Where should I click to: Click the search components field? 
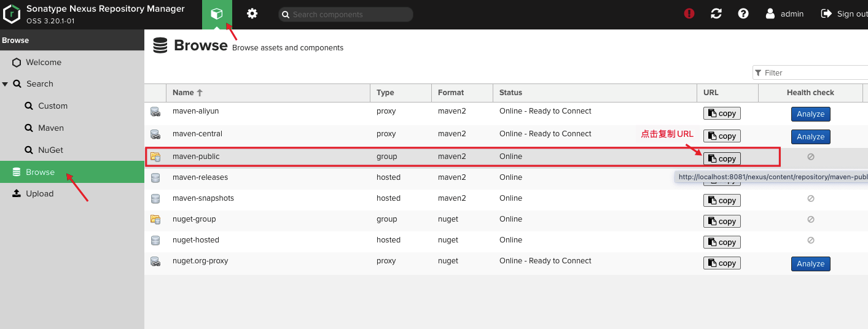pyautogui.click(x=346, y=14)
